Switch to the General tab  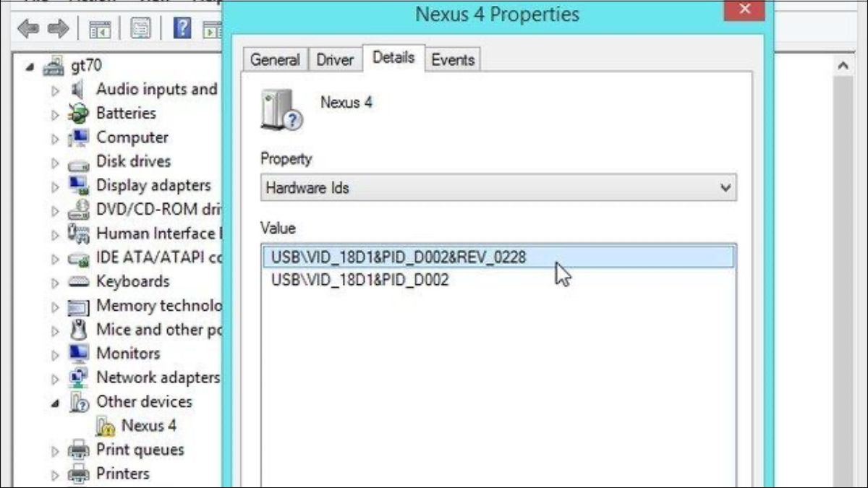coord(275,60)
